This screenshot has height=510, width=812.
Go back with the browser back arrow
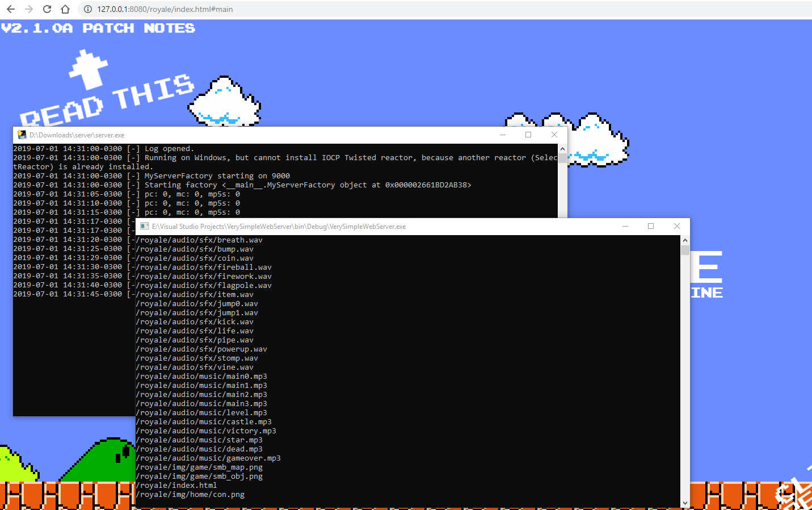point(11,9)
